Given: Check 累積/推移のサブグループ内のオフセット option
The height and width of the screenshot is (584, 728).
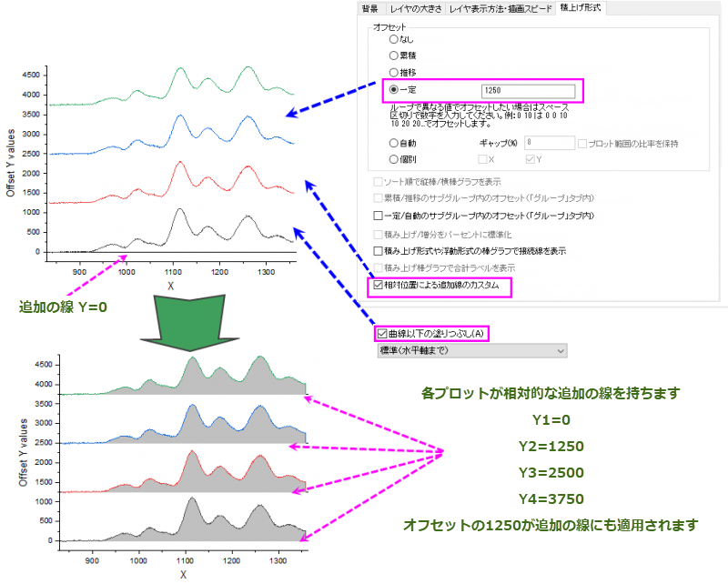Looking at the screenshot, I should 378,198.
